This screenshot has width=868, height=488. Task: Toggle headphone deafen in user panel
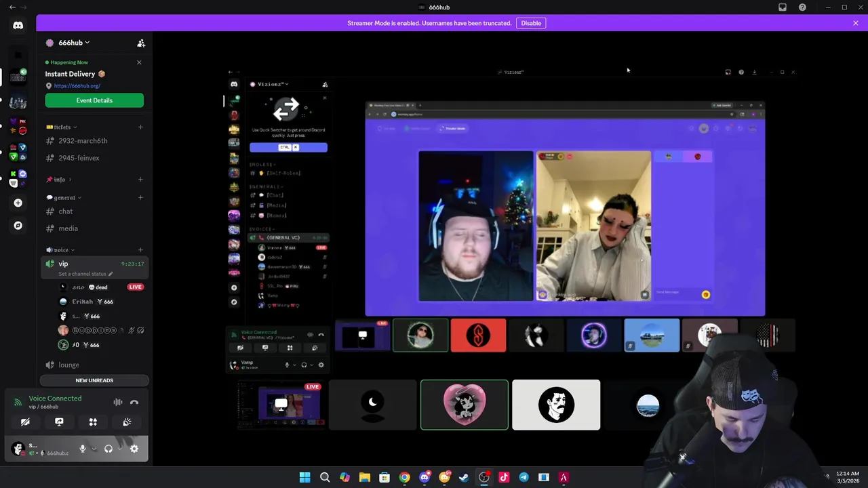pos(108,449)
